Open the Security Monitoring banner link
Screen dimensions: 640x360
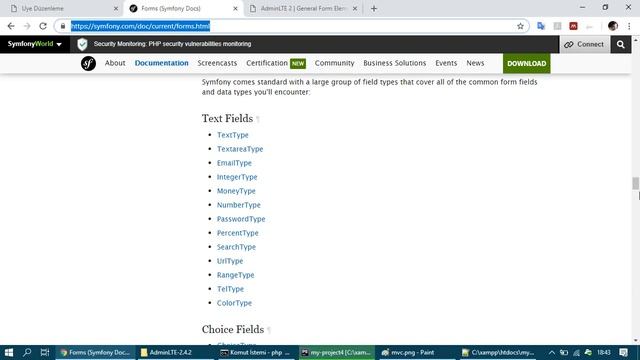[x=172, y=44]
